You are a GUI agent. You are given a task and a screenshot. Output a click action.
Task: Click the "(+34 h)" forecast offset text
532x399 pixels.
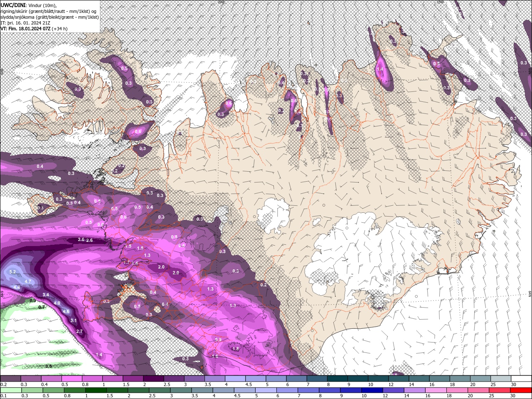tap(60, 29)
